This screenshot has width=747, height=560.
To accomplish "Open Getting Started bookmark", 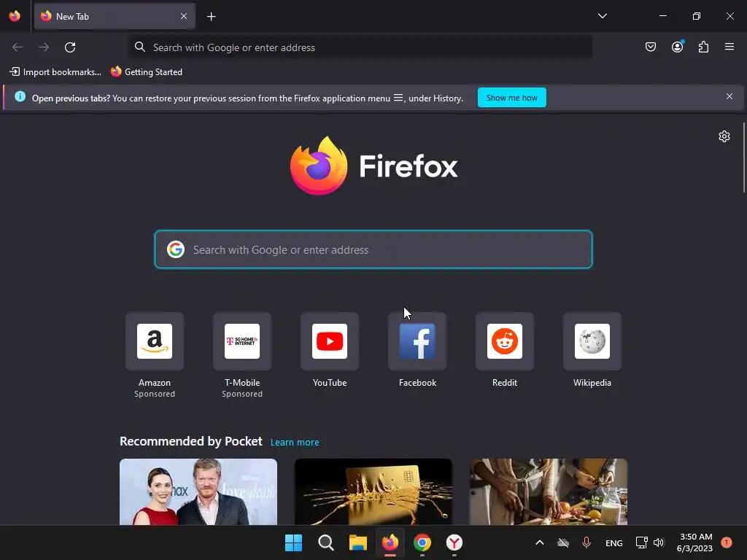I will 147,72.
